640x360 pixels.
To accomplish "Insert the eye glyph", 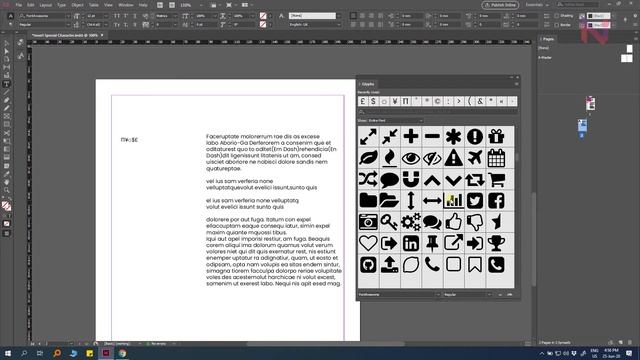I will tap(411, 158).
